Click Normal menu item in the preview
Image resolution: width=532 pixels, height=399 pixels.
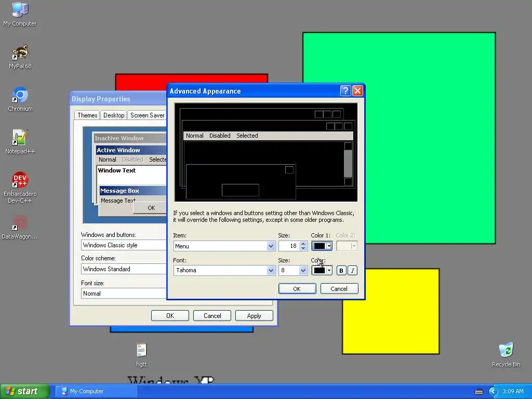[194, 136]
